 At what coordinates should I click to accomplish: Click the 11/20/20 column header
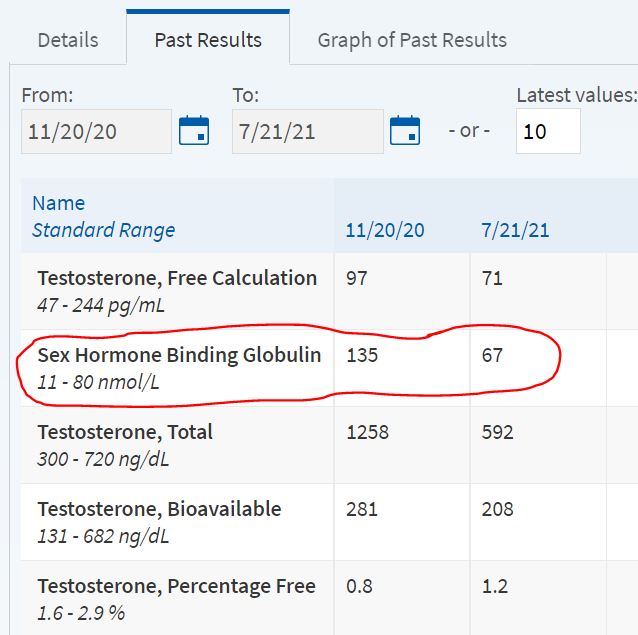click(x=385, y=230)
